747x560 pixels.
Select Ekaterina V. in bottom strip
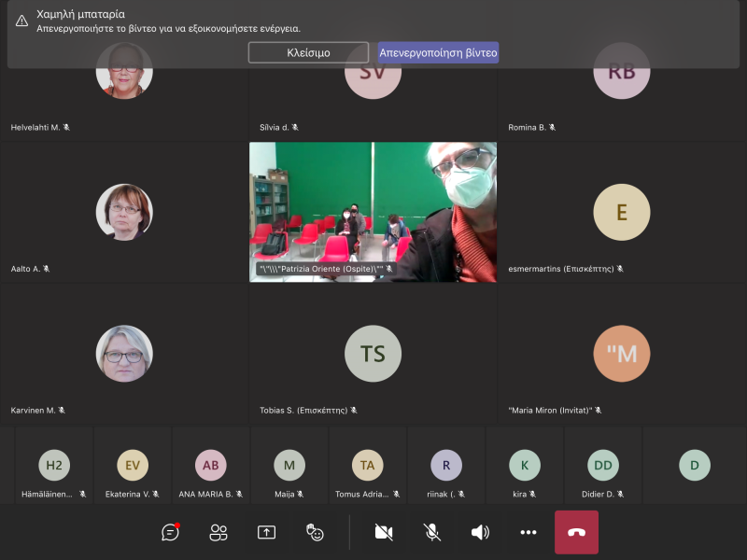pos(132,465)
